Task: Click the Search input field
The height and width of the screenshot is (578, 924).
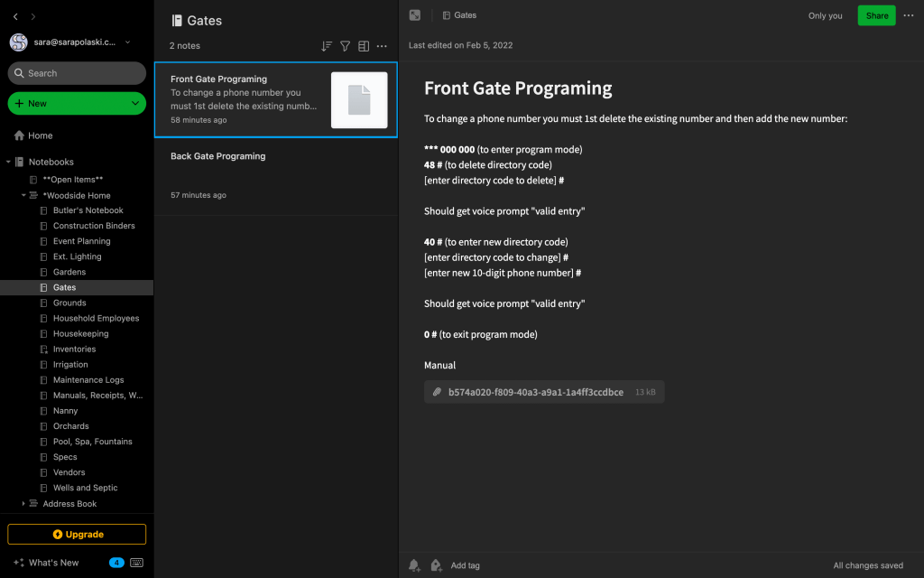Action: [77, 73]
